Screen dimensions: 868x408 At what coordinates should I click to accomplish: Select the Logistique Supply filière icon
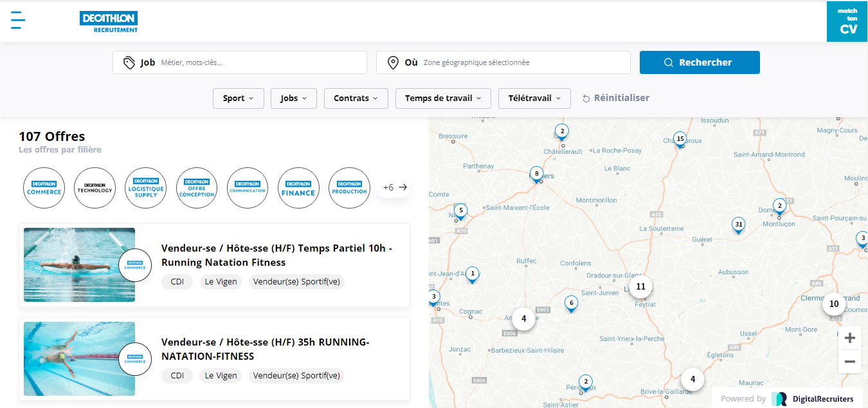146,188
